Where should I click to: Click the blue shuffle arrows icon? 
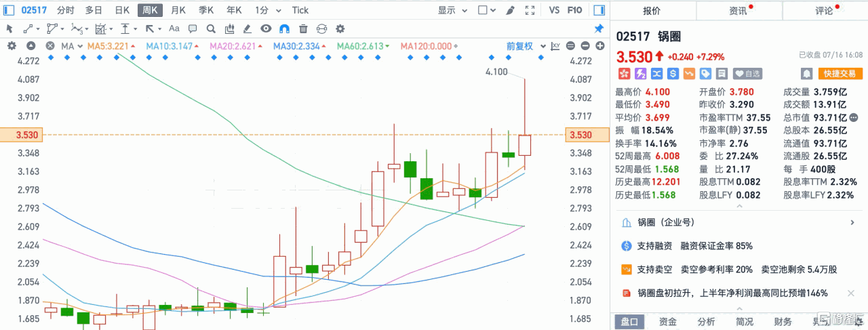(656, 73)
